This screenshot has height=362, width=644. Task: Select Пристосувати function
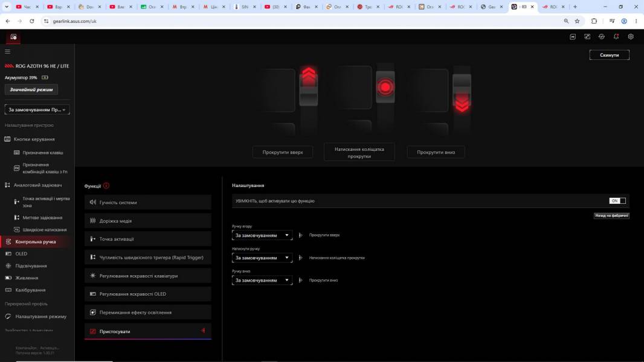148,331
